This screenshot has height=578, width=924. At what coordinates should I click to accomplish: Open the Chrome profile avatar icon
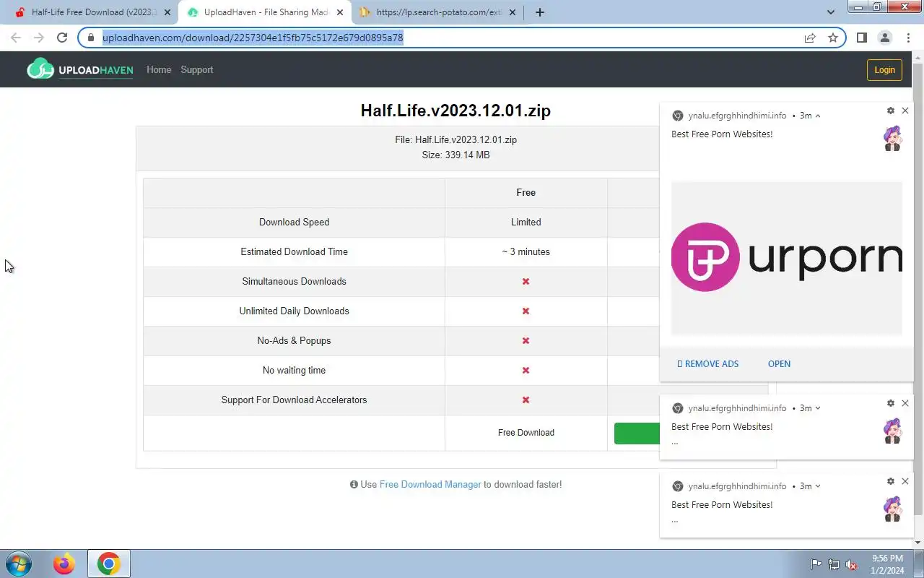click(x=884, y=38)
